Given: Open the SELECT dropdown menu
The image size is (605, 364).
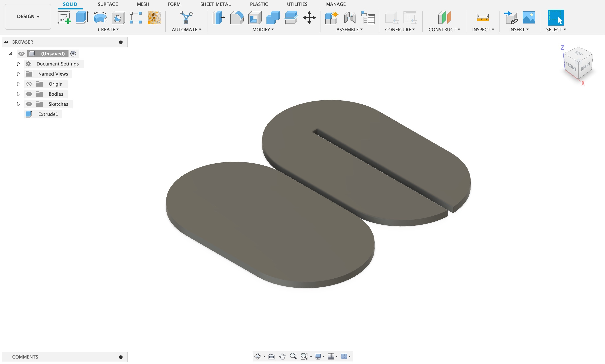Looking at the screenshot, I should (556, 29).
